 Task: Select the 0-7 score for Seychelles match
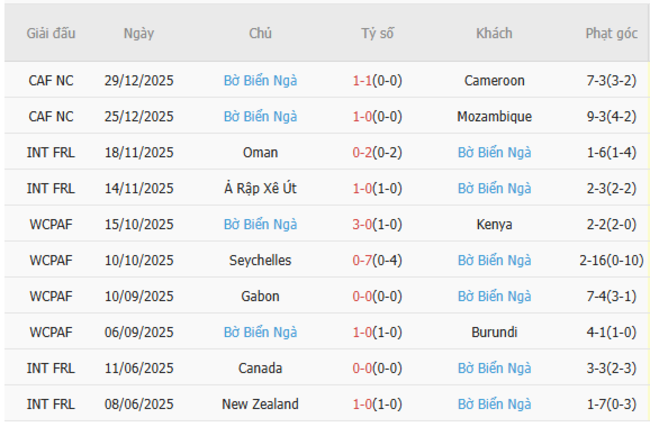(x=363, y=261)
